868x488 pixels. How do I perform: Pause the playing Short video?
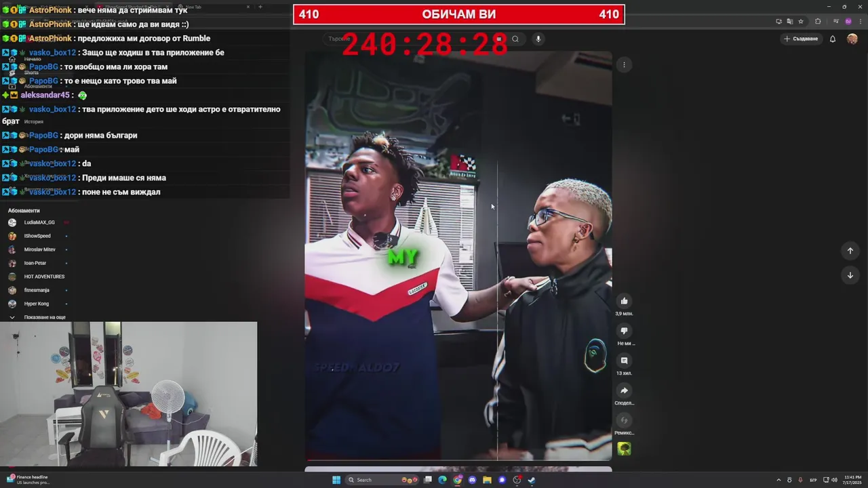458,256
